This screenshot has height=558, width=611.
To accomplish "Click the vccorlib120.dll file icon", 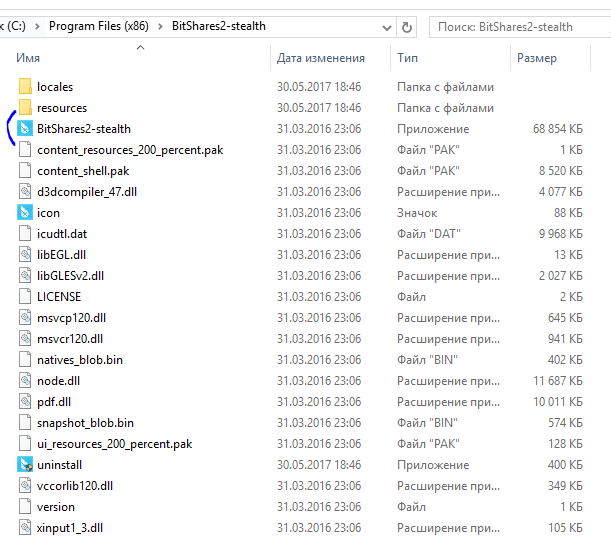I will [x=25, y=486].
